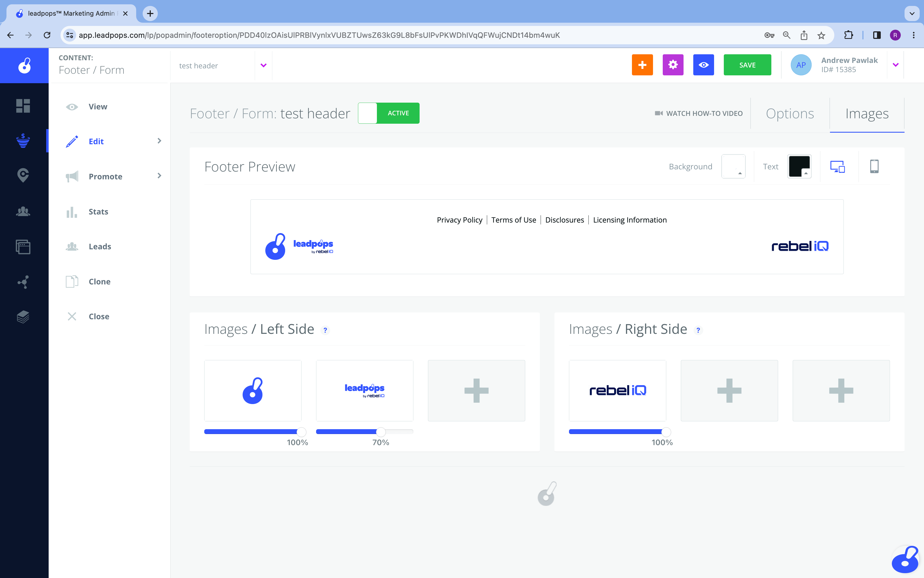This screenshot has height=578, width=924.
Task: Switch to the Options tab
Action: [x=790, y=113]
